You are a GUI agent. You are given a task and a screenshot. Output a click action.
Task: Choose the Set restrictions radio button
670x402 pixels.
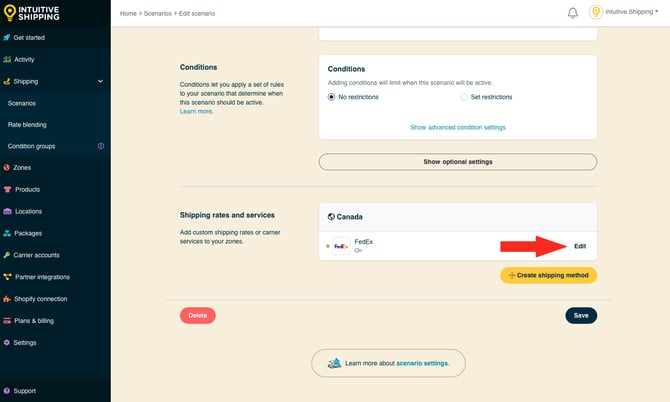pyautogui.click(x=463, y=97)
